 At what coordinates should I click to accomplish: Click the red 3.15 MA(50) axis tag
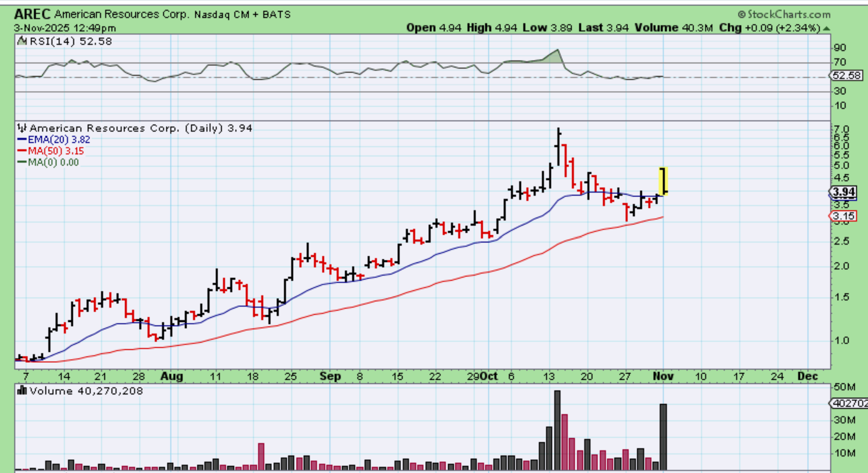(x=844, y=216)
